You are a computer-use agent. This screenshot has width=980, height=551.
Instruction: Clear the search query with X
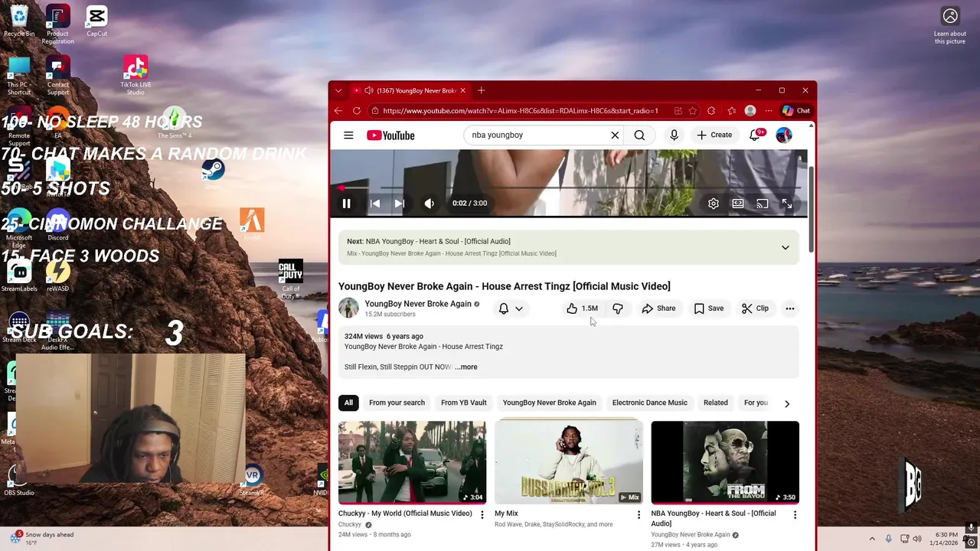pyautogui.click(x=614, y=135)
